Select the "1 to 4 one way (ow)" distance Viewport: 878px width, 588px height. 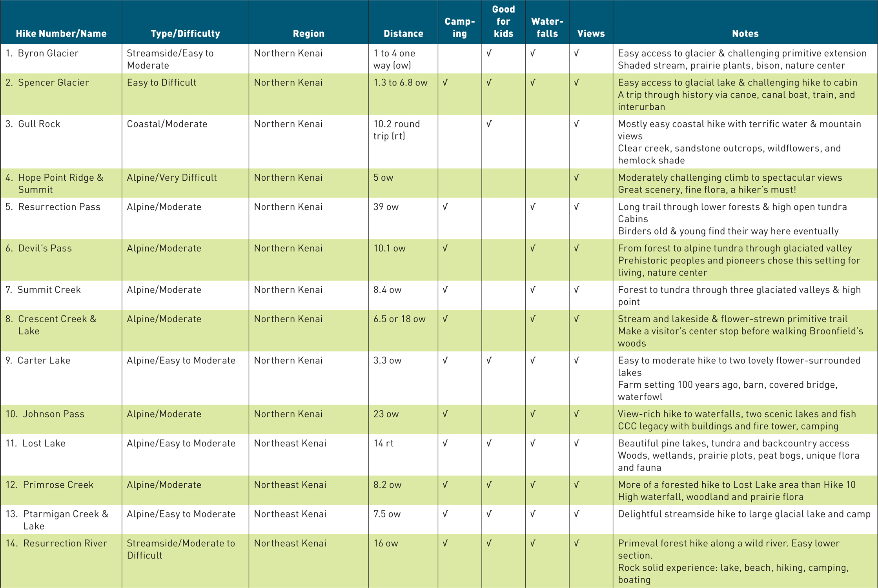pyautogui.click(x=394, y=59)
